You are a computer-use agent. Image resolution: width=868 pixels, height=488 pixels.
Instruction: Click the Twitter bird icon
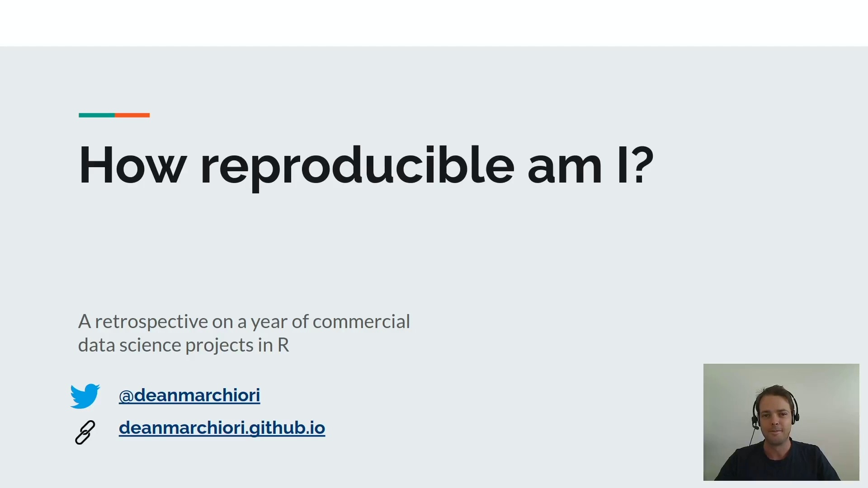(x=85, y=396)
